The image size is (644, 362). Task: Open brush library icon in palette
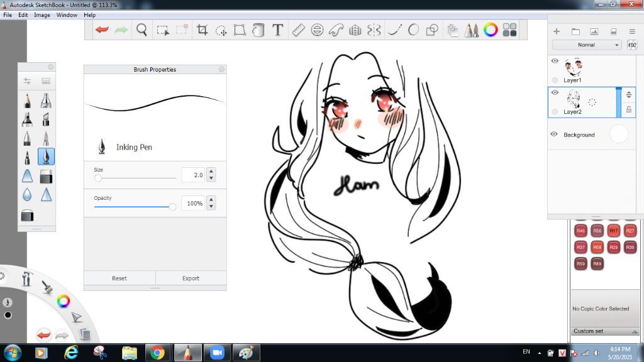46,81
